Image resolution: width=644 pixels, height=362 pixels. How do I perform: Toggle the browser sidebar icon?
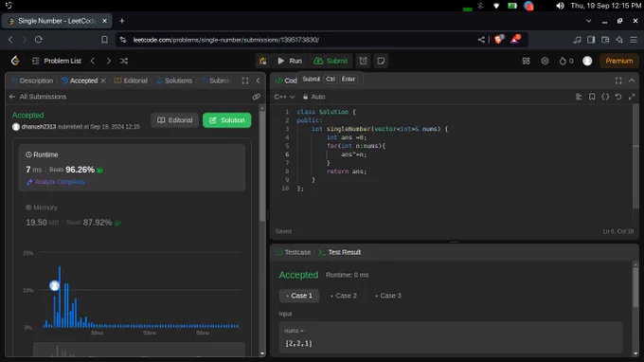[591, 40]
